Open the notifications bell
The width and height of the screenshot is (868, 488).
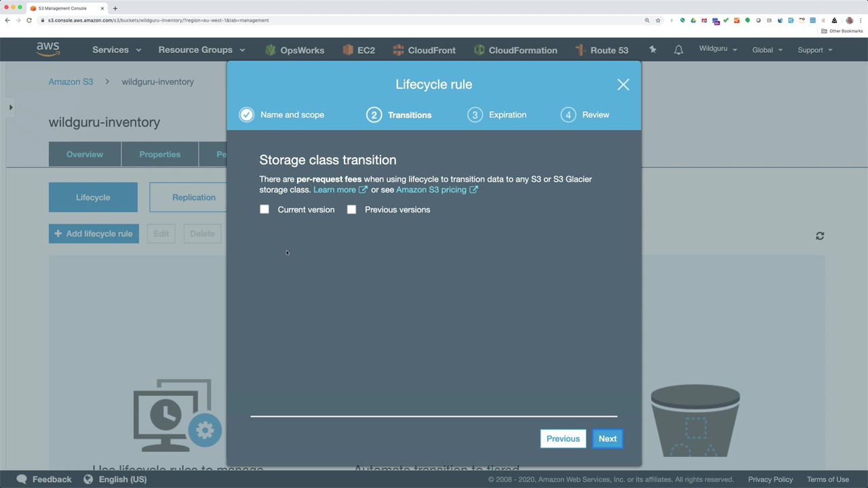coord(678,50)
